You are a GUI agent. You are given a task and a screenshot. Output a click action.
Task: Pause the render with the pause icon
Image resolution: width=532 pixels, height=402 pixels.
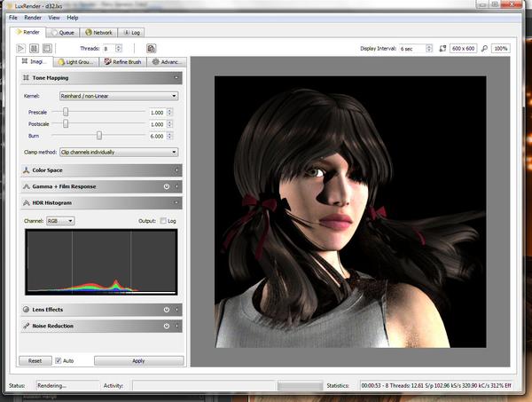pyautogui.click(x=35, y=48)
